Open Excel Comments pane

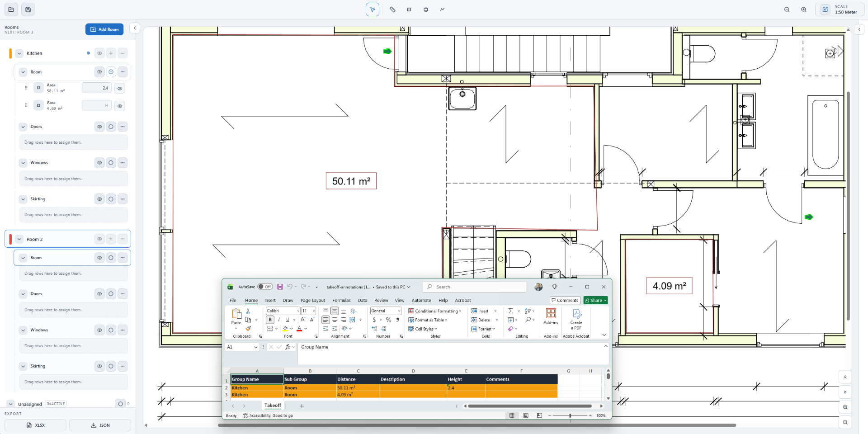[x=565, y=300]
